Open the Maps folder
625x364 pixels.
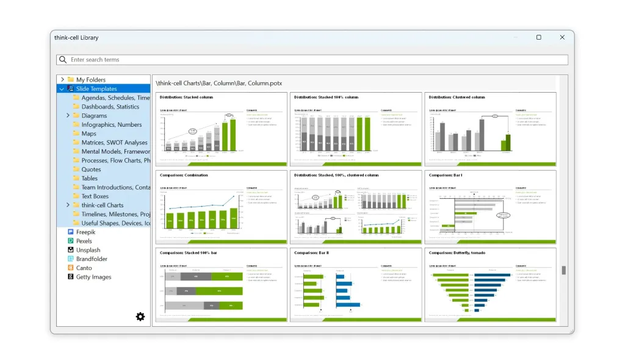click(x=89, y=134)
